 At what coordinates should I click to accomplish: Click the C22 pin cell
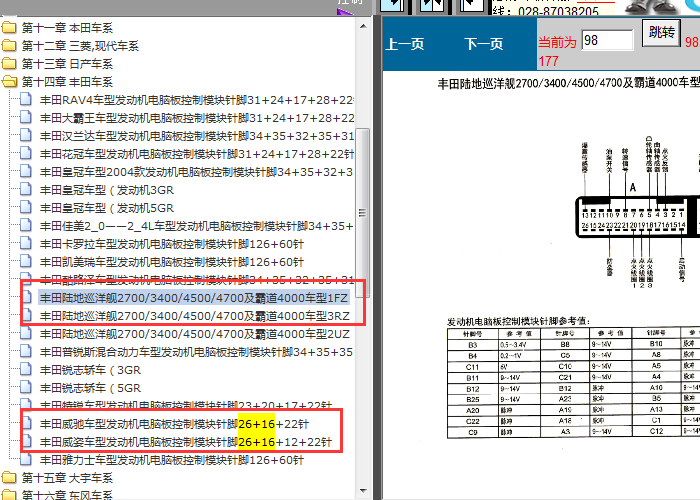click(473, 421)
